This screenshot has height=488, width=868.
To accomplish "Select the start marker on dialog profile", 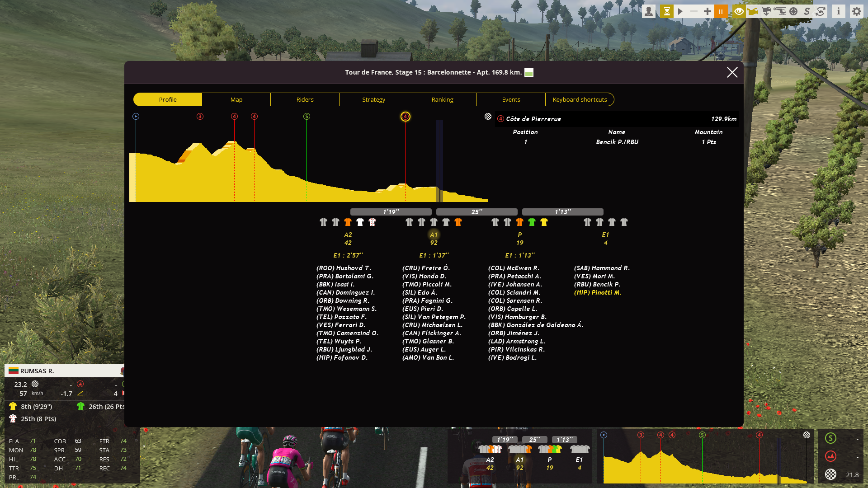I will (x=136, y=117).
